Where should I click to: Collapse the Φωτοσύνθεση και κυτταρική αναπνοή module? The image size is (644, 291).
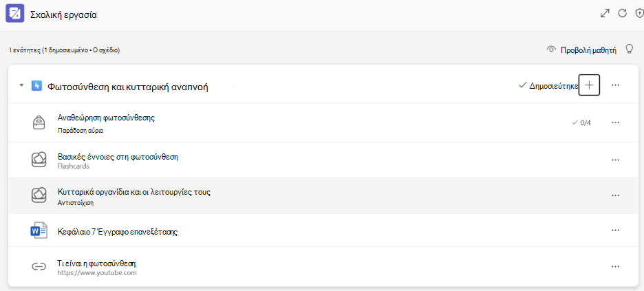point(21,85)
